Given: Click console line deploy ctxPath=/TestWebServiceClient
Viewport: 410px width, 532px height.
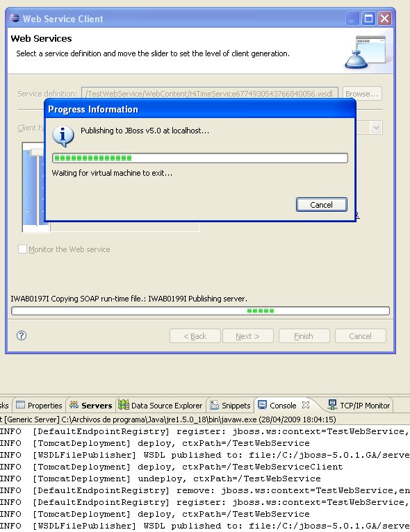Looking at the screenshot, I should [x=172, y=467].
